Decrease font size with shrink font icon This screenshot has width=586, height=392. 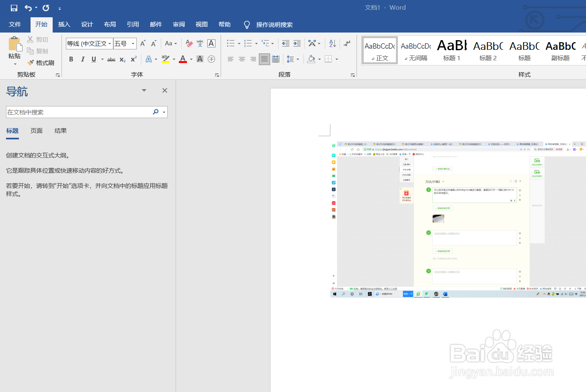tap(154, 43)
